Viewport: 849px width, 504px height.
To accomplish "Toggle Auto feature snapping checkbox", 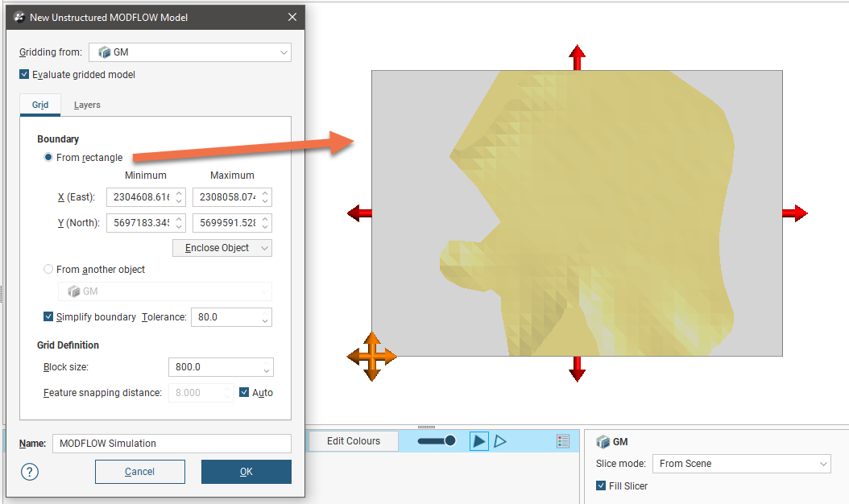I will pos(244,392).
